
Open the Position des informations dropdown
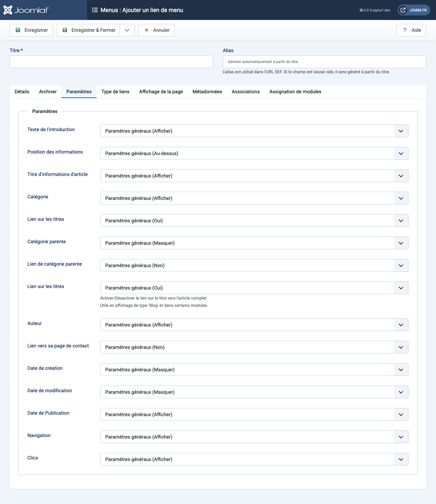tap(254, 153)
